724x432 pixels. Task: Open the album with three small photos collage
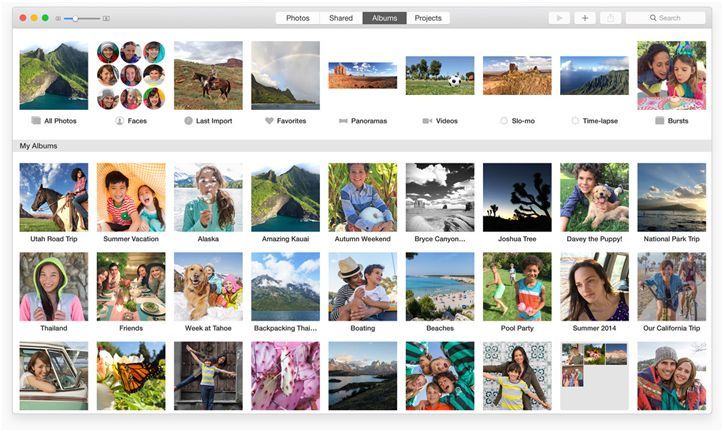point(594,376)
